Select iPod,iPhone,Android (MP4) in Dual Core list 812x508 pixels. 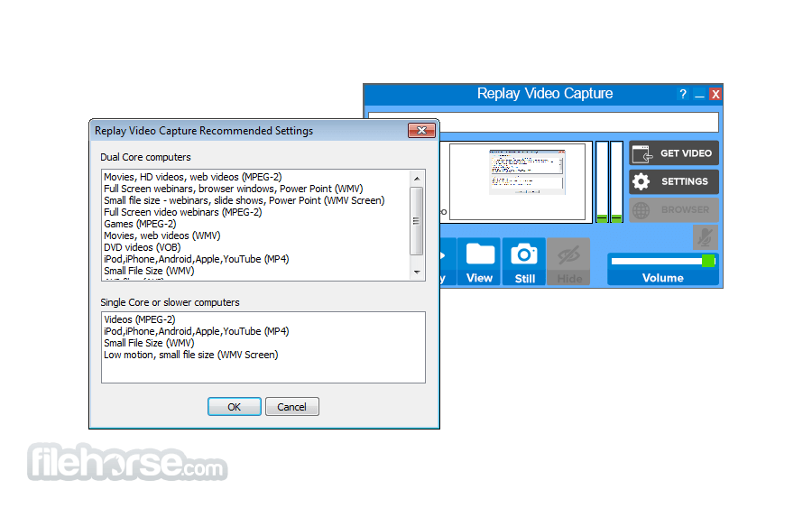pos(197,260)
